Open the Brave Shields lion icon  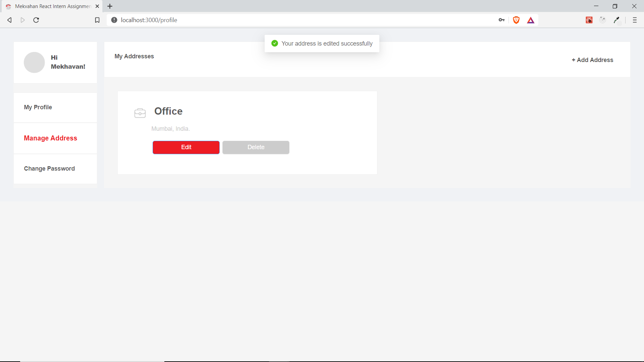click(x=516, y=20)
